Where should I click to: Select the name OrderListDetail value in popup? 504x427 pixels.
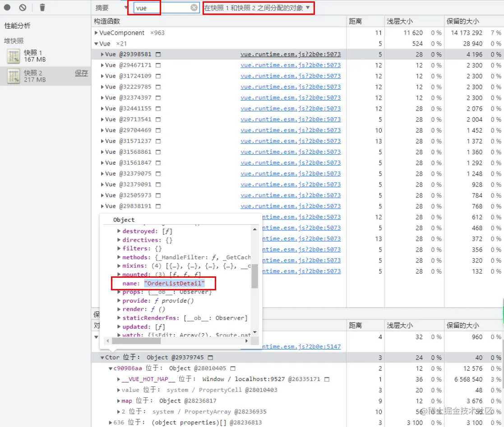[x=175, y=283]
